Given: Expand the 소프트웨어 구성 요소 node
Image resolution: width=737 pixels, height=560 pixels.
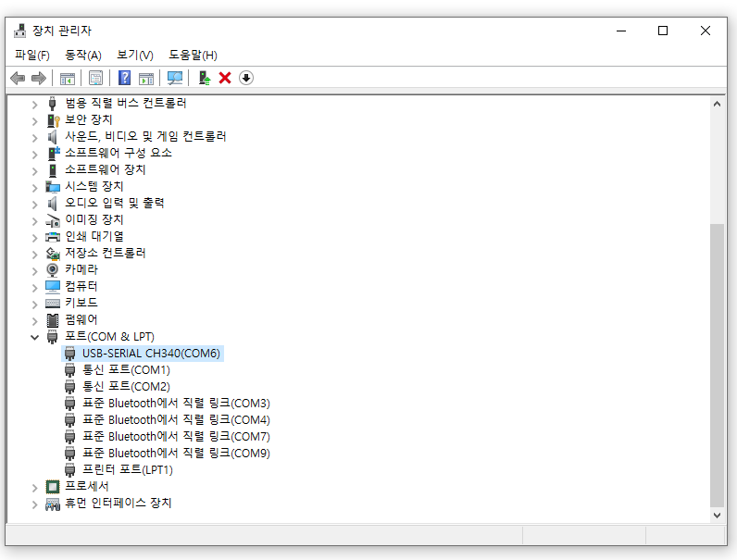Looking at the screenshot, I should click(34, 154).
